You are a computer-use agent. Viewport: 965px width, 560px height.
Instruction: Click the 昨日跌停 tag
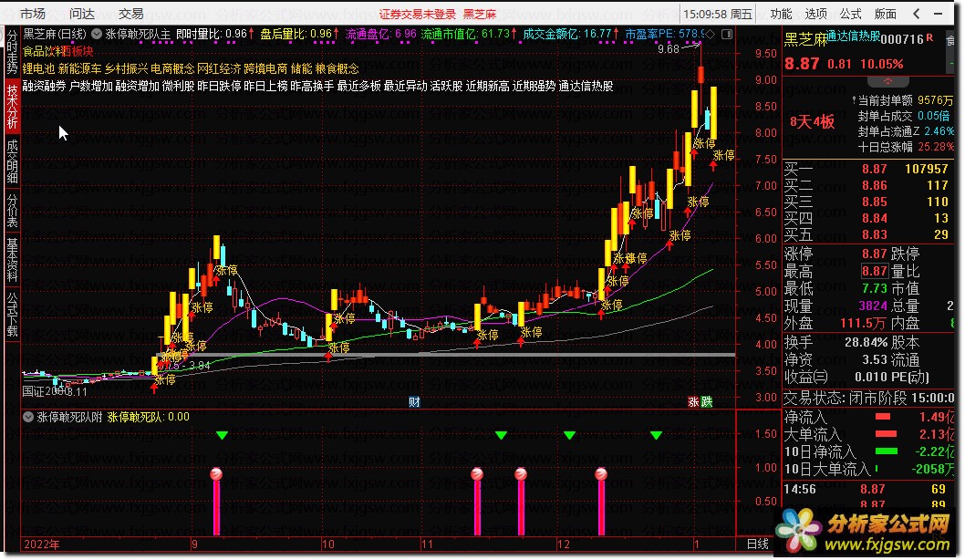coord(219,86)
